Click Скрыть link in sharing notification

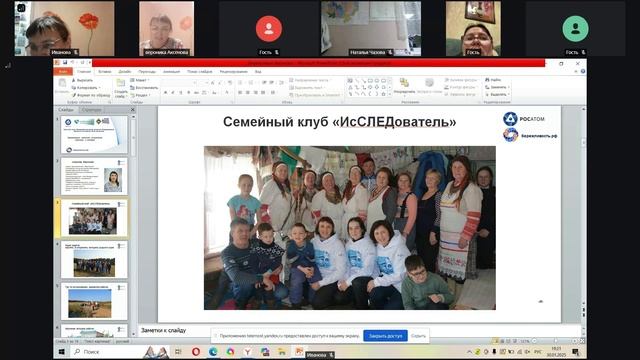[418, 336]
